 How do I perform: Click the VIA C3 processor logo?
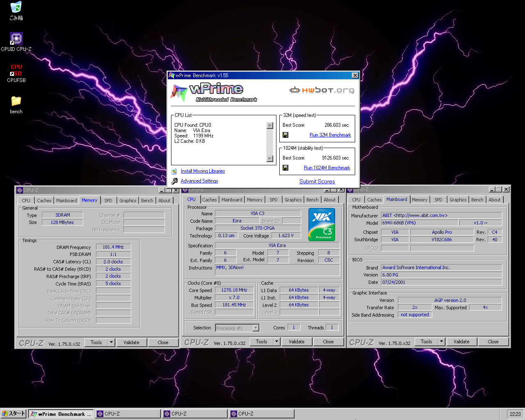coord(322,224)
